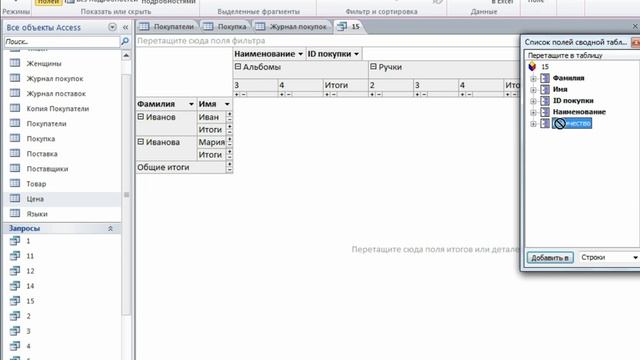Screen dimensions: 640x360
Task: Open the Журнал поставок table in the list
Action: [x=56, y=94]
